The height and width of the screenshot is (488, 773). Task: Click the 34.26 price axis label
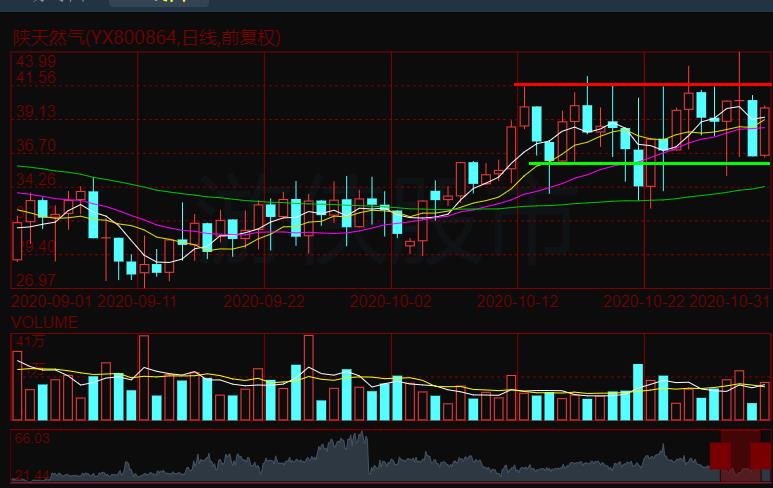pos(36,179)
